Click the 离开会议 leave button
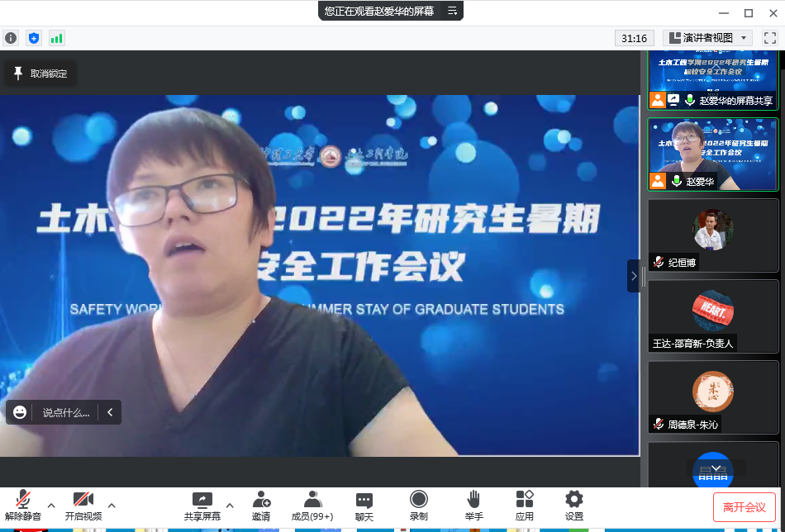Viewport: 785px width, 532px height. point(744,507)
